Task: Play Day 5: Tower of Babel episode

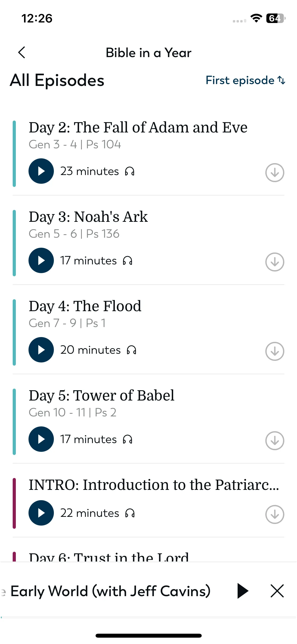Action: [41, 439]
